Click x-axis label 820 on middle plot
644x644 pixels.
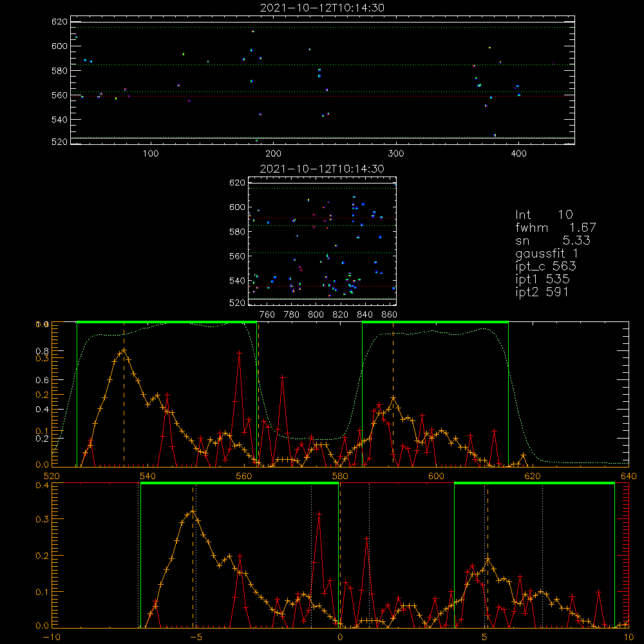click(x=340, y=315)
